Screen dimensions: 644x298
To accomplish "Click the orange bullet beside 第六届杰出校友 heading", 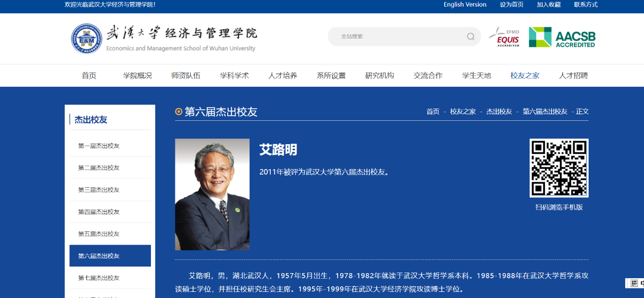I will click(x=178, y=112).
